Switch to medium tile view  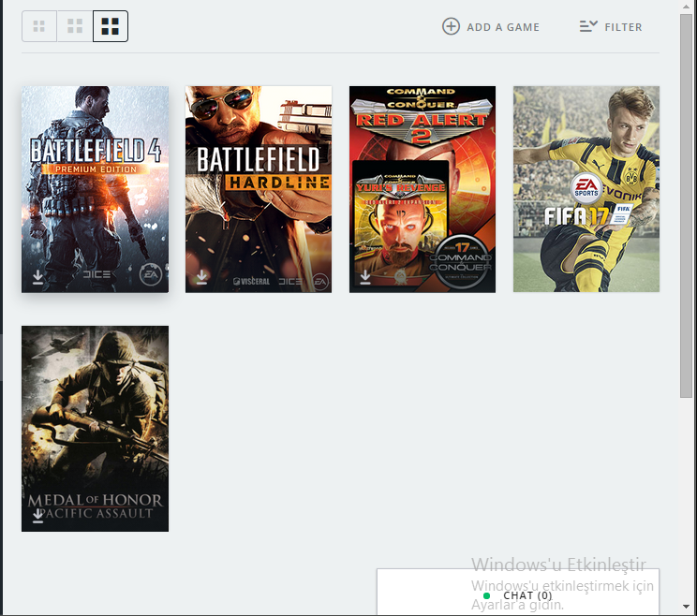click(x=75, y=26)
